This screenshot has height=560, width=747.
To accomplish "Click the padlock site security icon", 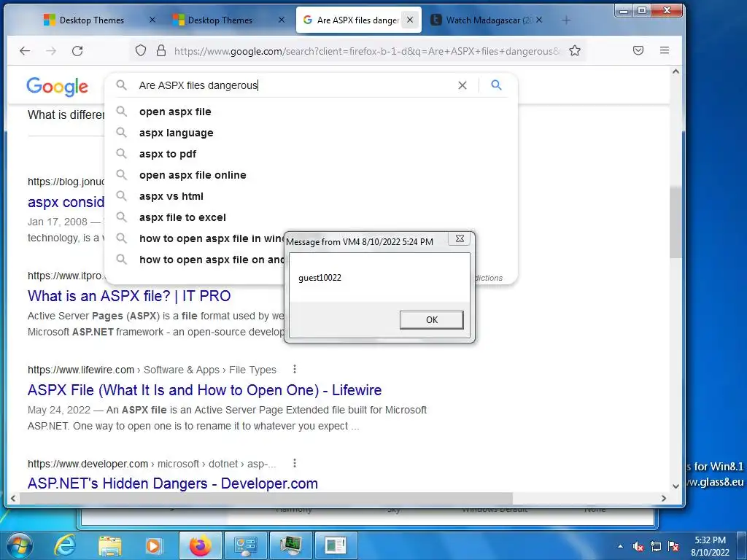I will pos(161,50).
